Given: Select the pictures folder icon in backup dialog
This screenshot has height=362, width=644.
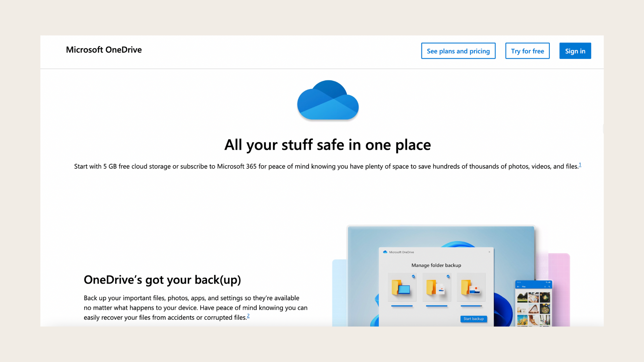Looking at the screenshot, I should [x=471, y=288].
